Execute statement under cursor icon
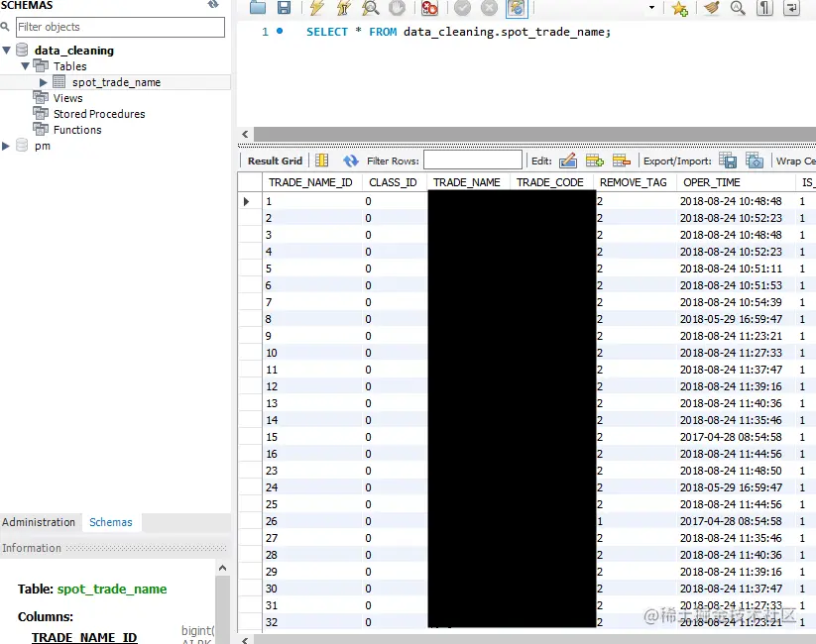 coord(343,7)
